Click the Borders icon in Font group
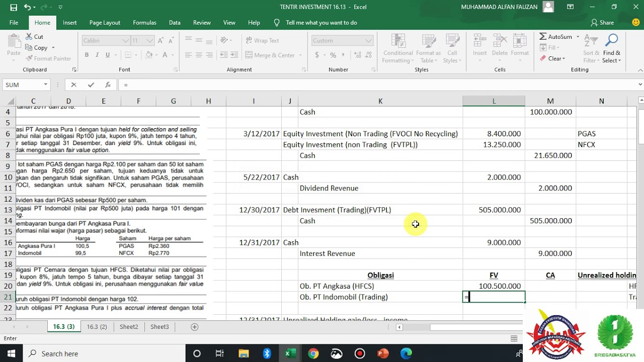 pyautogui.click(x=128, y=55)
